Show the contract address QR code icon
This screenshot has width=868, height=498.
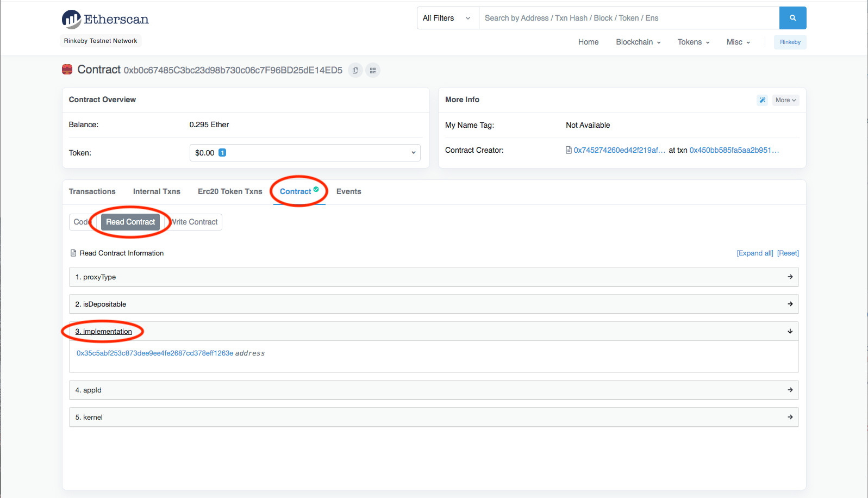[373, 70]
